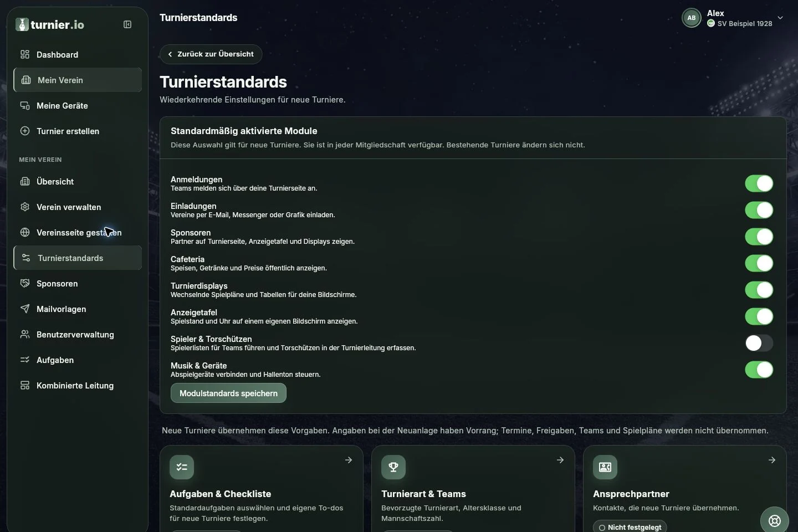Click the Mailvorlagen paper plane icon
The height and width of the screenshot is (532, 798).
pyautogui.click(x=25, y=309)
